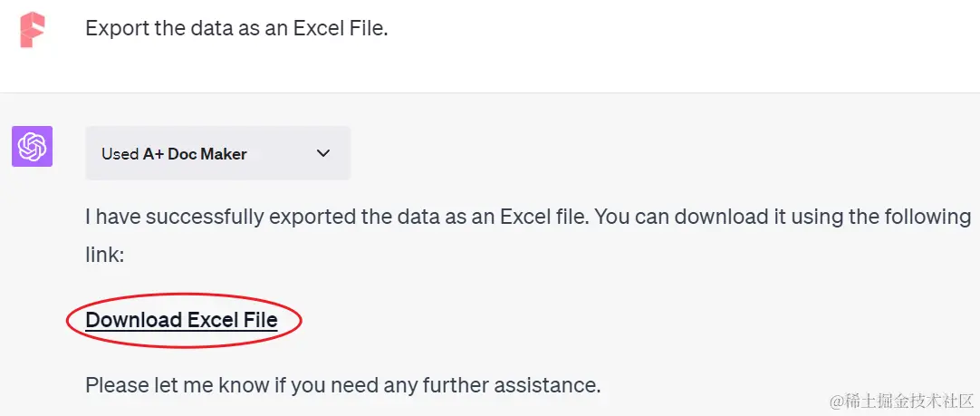Viewport: 980px width, 416px height.
Task: Click the word "link:" in the response
Action: pyautogui.click(x=105, y=255)
